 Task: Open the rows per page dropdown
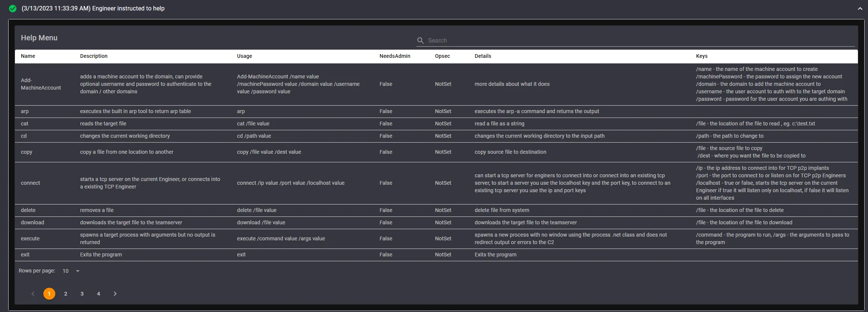[71, 271]
